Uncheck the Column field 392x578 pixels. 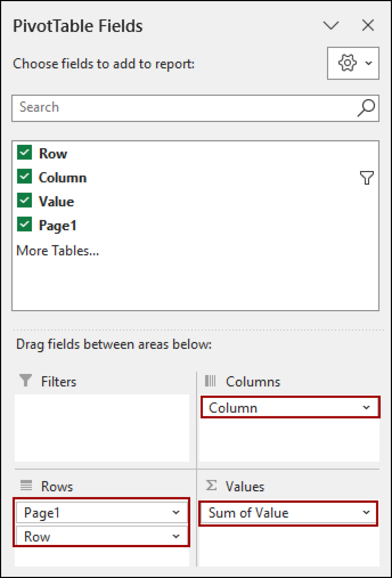tap(25, 177)
